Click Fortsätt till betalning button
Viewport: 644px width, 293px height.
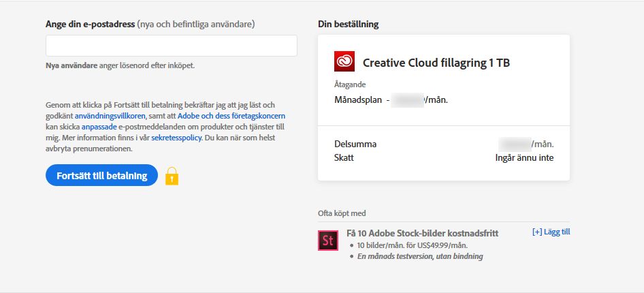(x=102, y=176)
